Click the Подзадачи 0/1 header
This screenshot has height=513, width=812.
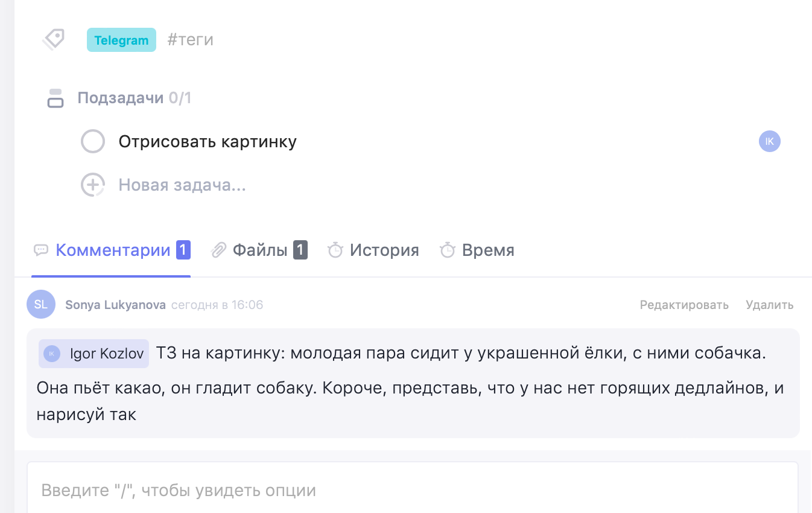point(134,98)
